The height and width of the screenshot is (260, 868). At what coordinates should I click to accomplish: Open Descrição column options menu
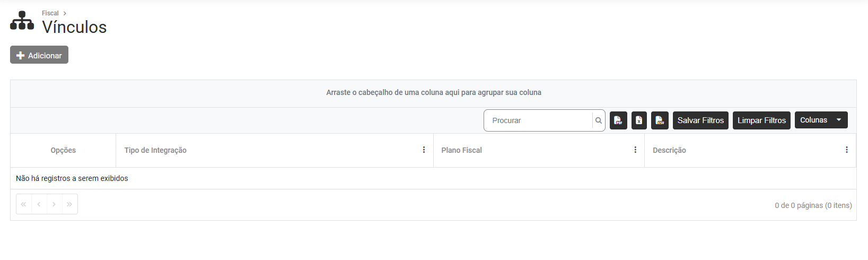point(846,150)
